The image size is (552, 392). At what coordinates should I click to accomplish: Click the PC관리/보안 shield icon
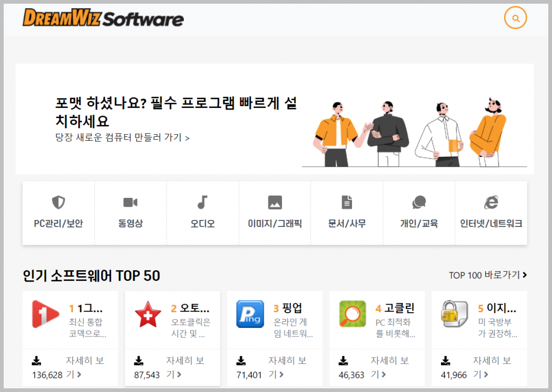click(x=58, y=202)
